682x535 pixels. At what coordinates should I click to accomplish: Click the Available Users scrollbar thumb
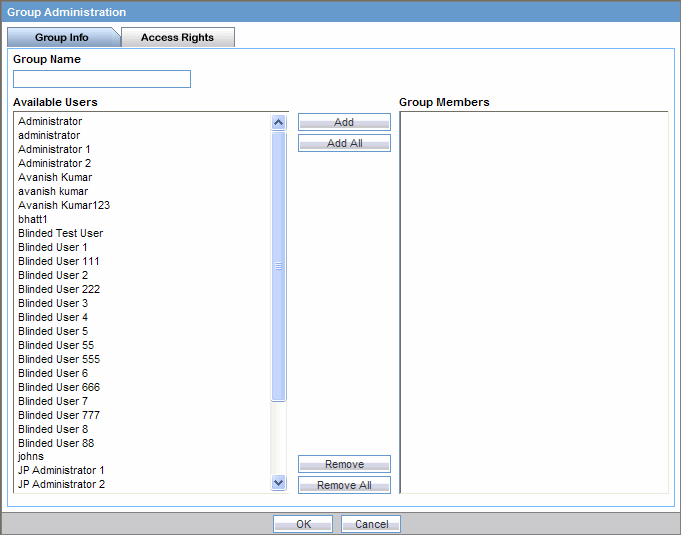click(278, 266)
